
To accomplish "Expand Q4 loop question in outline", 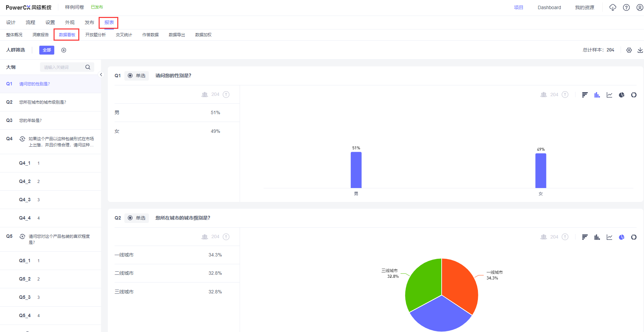I will (x=22, y=139).
